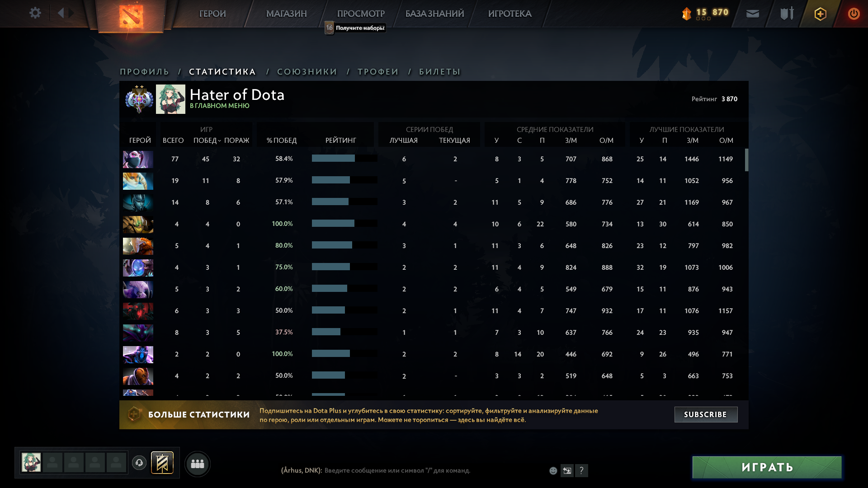Open the ПРОСМОТР top menu

361,14
